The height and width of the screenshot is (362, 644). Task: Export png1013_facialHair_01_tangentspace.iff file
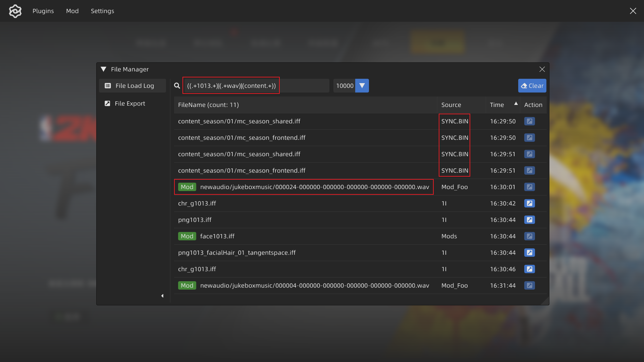tap(529, 253)
